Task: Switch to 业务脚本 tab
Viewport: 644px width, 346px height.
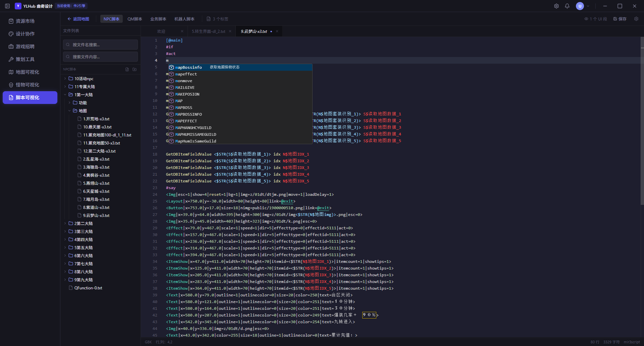Action: (158, 19)
